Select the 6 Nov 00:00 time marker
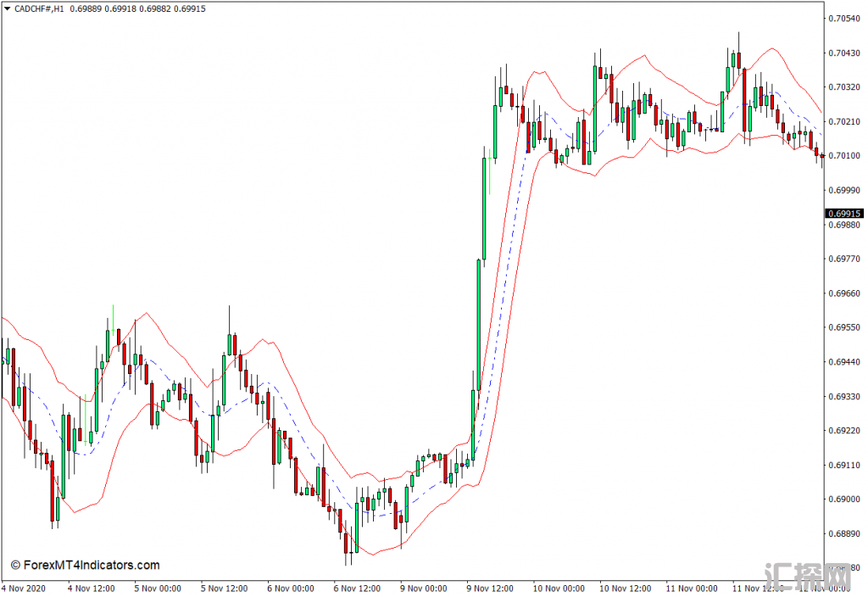Screen dimensions: 868x597 coord(291,589)
